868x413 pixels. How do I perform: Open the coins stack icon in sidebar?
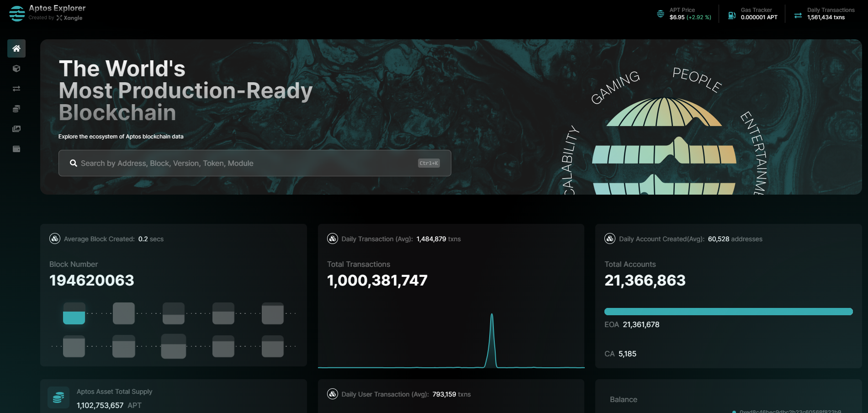pyautogui.click(x=16, y=109)
